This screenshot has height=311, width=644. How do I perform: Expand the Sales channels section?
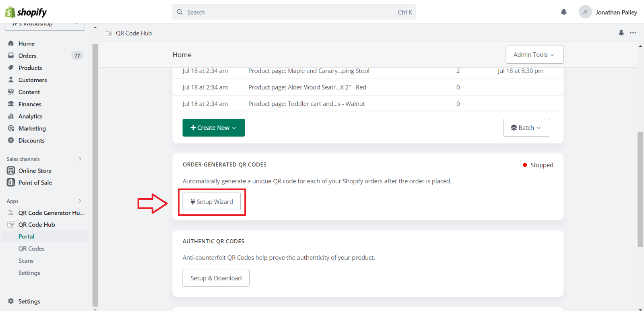point(80,159)
